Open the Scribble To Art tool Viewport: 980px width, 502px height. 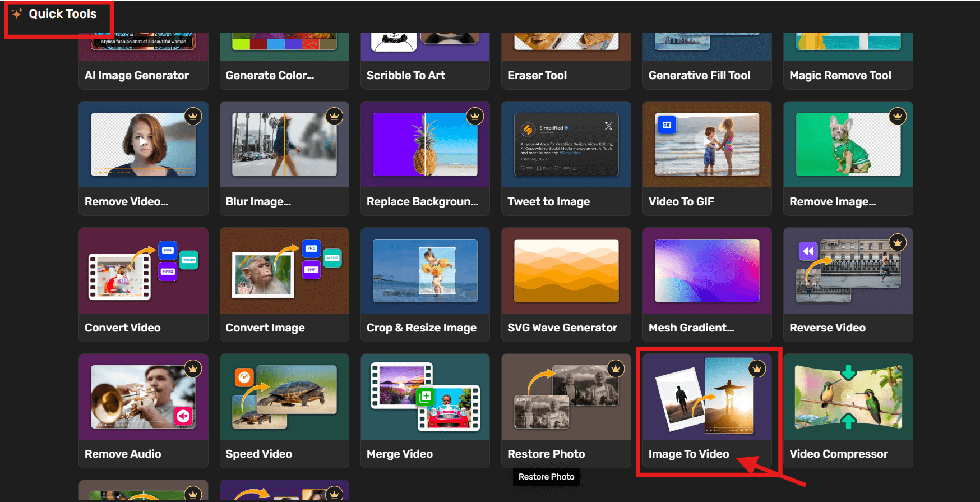[425, 61]
